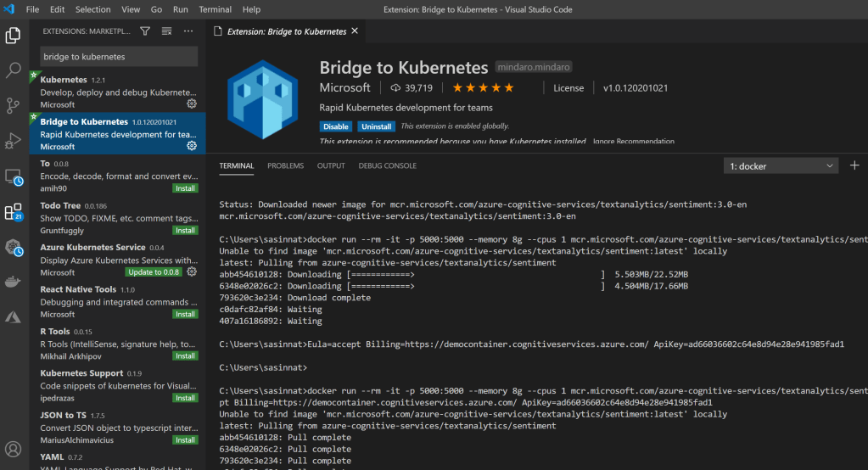
Task: Switch to the TERMINAL panel tab
Action: [237, 165]
